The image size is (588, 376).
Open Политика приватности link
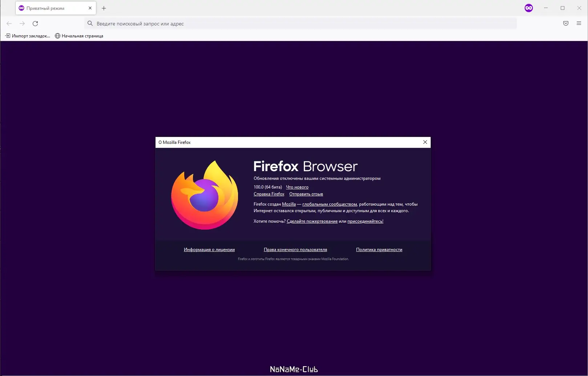(379, 250)
